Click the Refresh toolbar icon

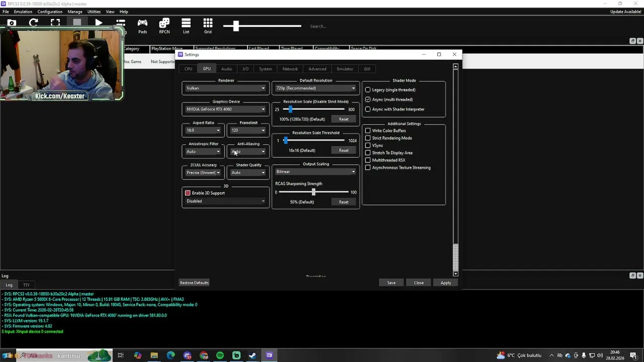point(34,23)
